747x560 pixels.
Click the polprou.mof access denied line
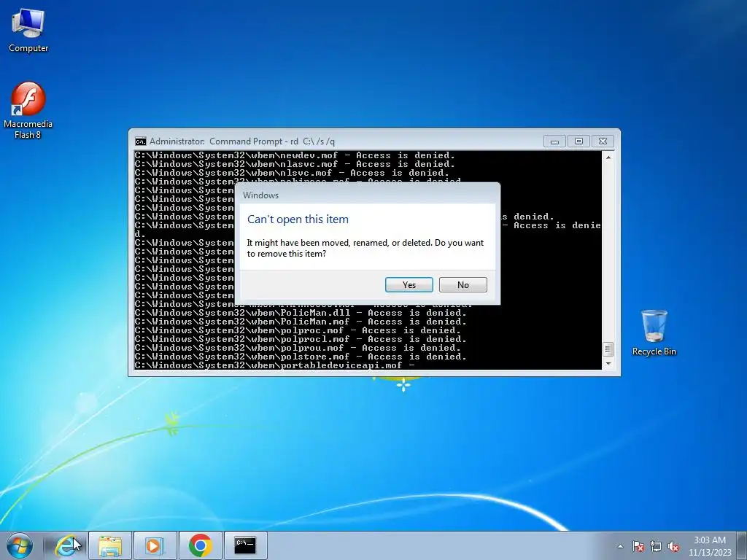coord(298,348)
